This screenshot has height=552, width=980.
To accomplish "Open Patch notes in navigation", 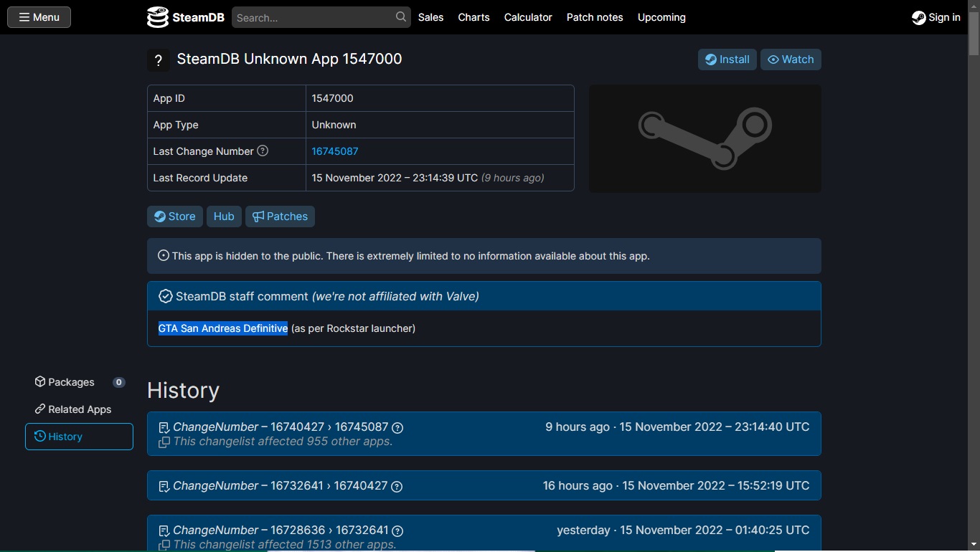I will pyautogui.click(x=595, y=17).
